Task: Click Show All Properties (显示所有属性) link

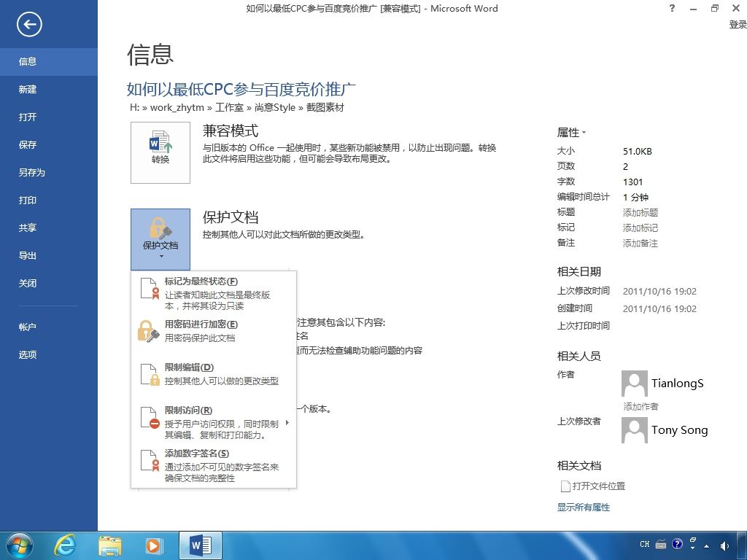Action: click(583, 507)
